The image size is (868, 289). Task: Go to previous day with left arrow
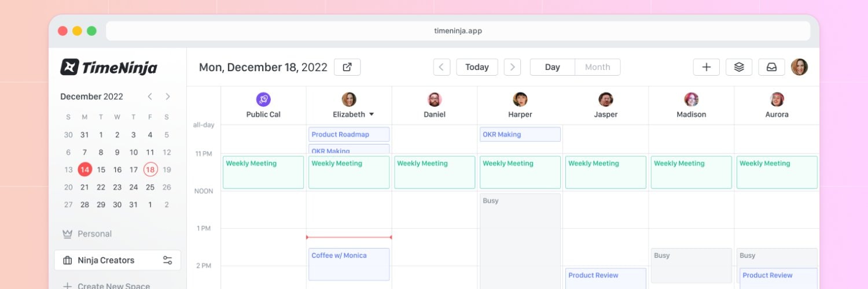coord(442,67)
